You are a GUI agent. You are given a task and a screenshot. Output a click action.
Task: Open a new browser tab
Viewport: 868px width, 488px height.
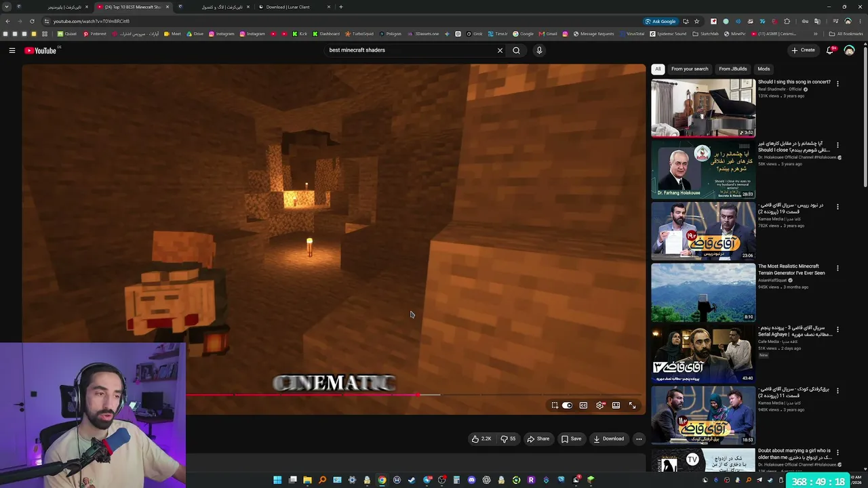(x=340, y=7)
